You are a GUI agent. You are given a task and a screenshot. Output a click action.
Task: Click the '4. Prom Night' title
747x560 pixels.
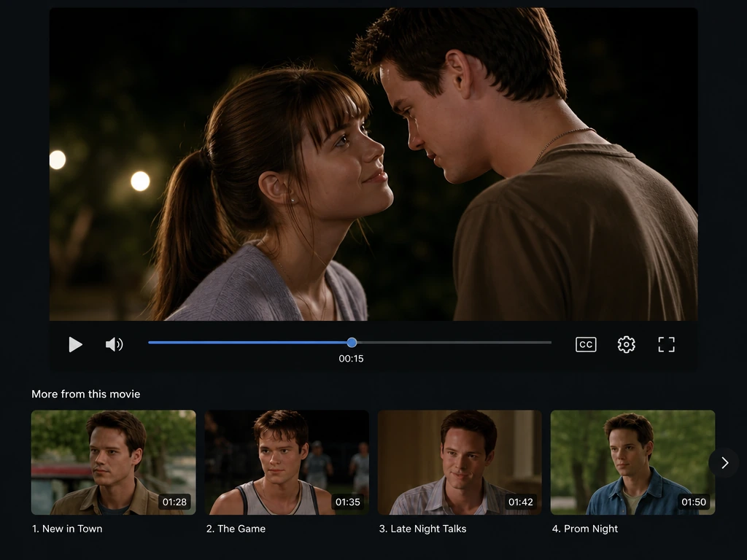585,529
